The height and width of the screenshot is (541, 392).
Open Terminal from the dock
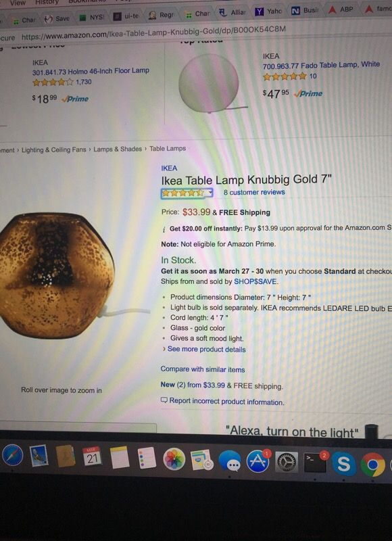(x=315, y=463)
